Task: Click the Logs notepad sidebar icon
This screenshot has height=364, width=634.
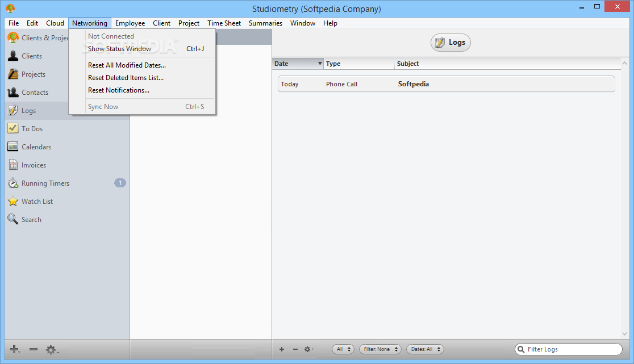Action: click(x=13, y=110)
